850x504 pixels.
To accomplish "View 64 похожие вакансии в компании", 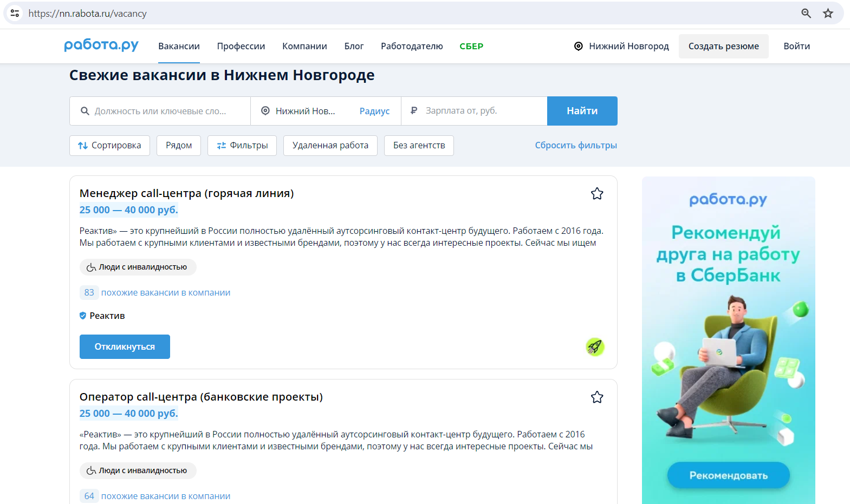I will click(155, 496).
